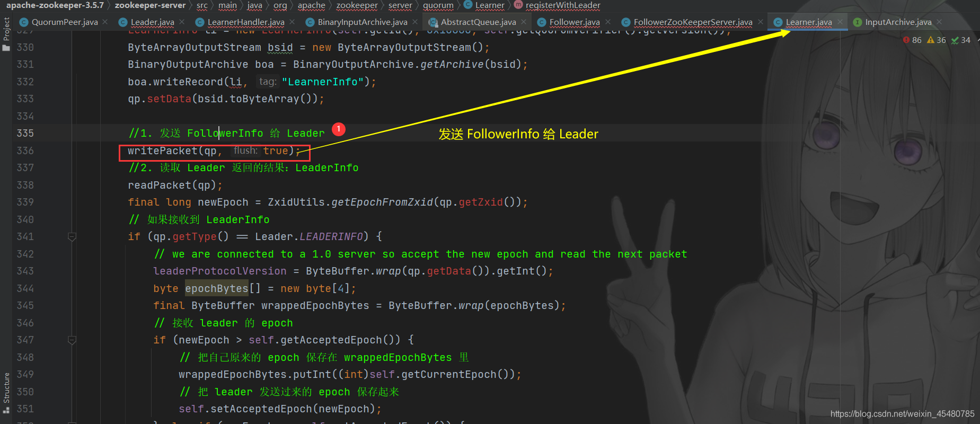This screenshot has width=980, height=424.
Task: Close the BinaryInputArchive.java tab
Action: point(415,22)
